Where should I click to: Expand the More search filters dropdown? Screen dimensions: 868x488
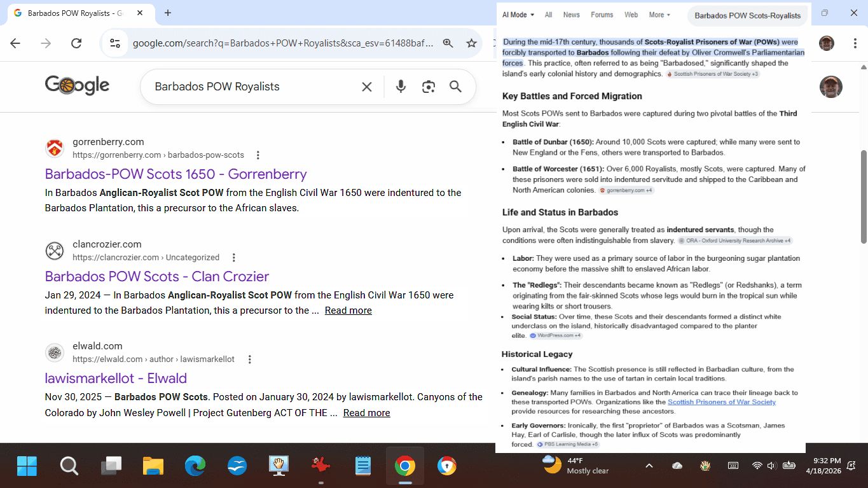click(x=659, y=15)
